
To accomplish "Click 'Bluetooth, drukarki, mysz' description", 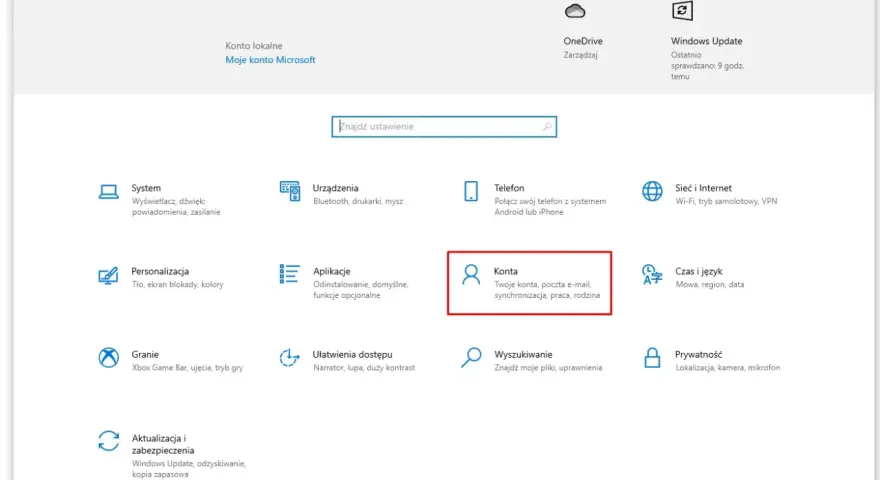I will [358, 201].
